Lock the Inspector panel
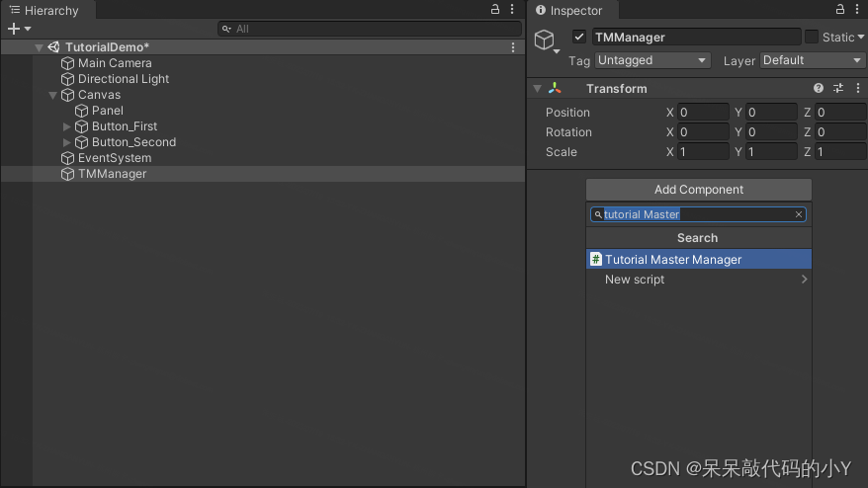 point(839,9)
